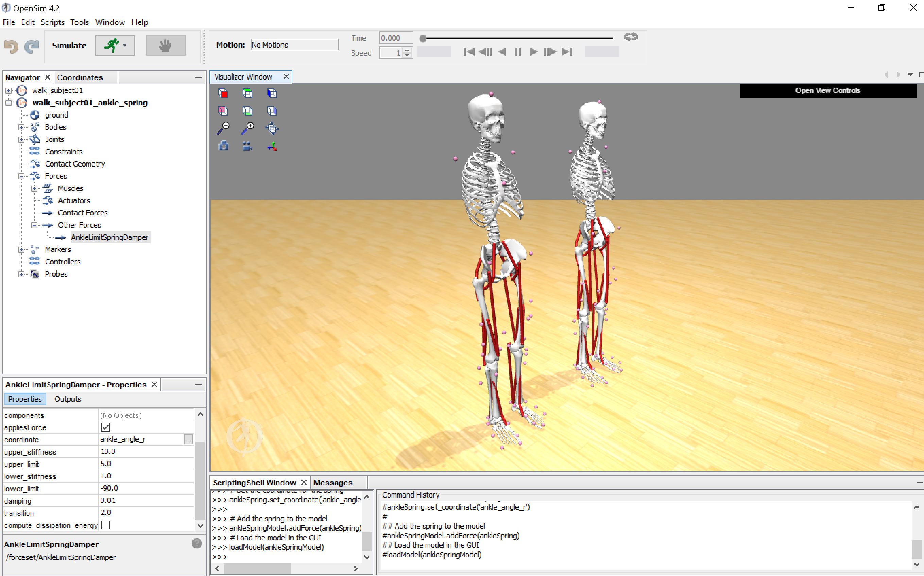Select the left view cube with blue face

click(x=272, y=93)
